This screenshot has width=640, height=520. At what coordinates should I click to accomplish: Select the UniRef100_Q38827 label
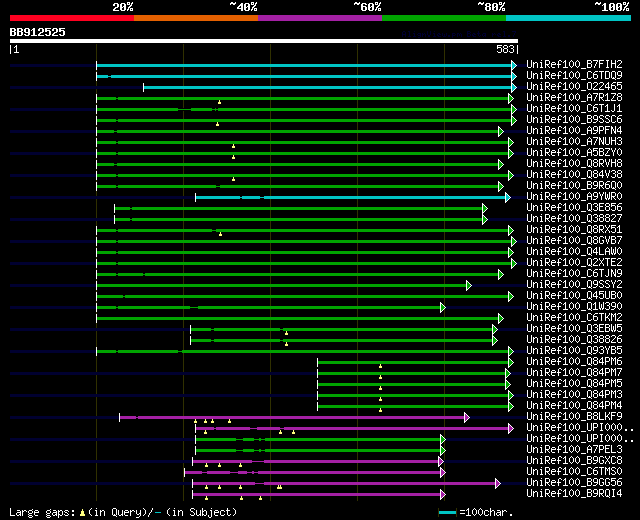(574, 219)
